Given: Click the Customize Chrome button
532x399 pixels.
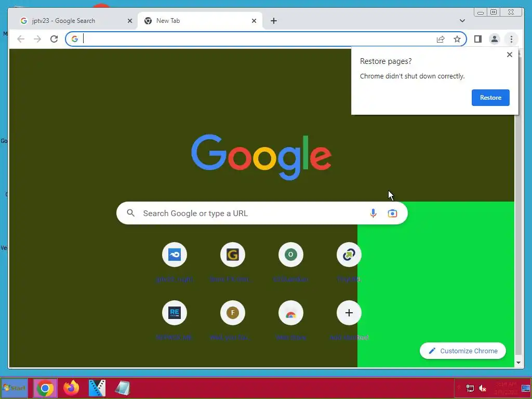Looking at the screenshot, I should tap(462, 351).
